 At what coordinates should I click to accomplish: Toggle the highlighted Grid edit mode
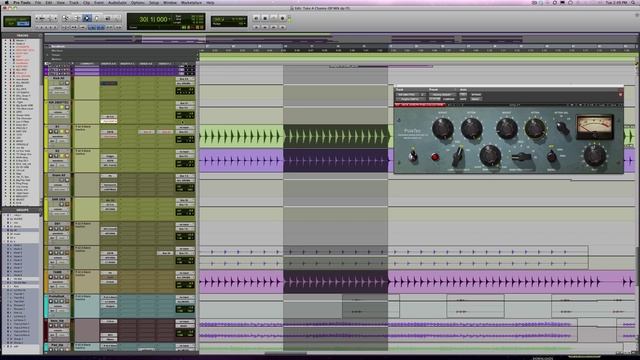coord(24,24)
